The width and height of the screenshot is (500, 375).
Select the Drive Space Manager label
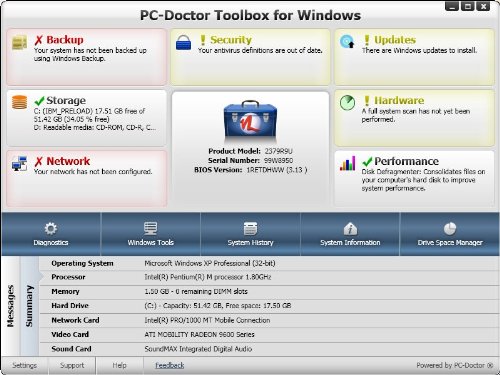coord(450,243)
